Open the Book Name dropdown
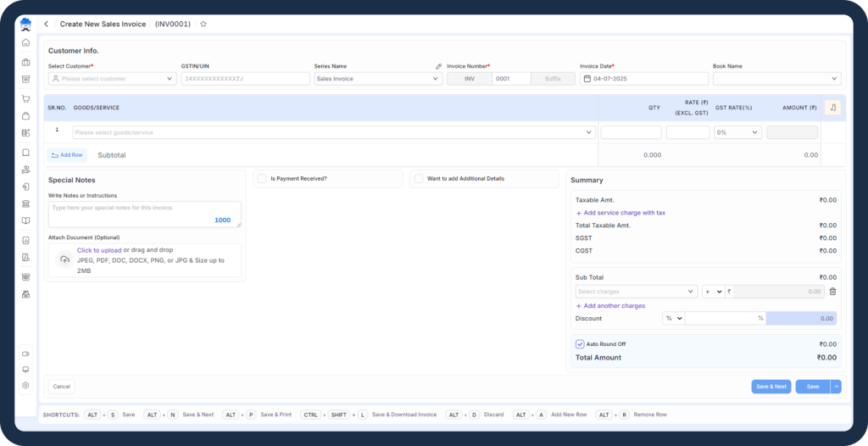Viewport: 868px width, 446px height. (777, 79)
